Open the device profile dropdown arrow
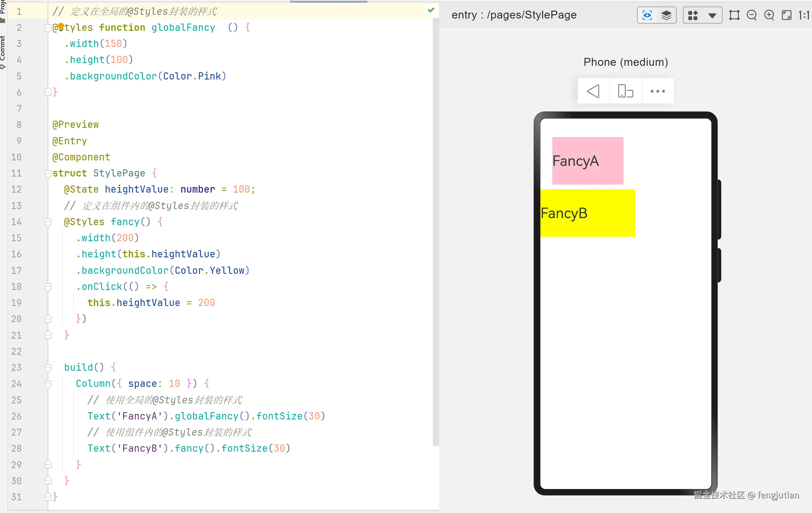This screenshot has width=812, height=513. (x=712, y=15)
